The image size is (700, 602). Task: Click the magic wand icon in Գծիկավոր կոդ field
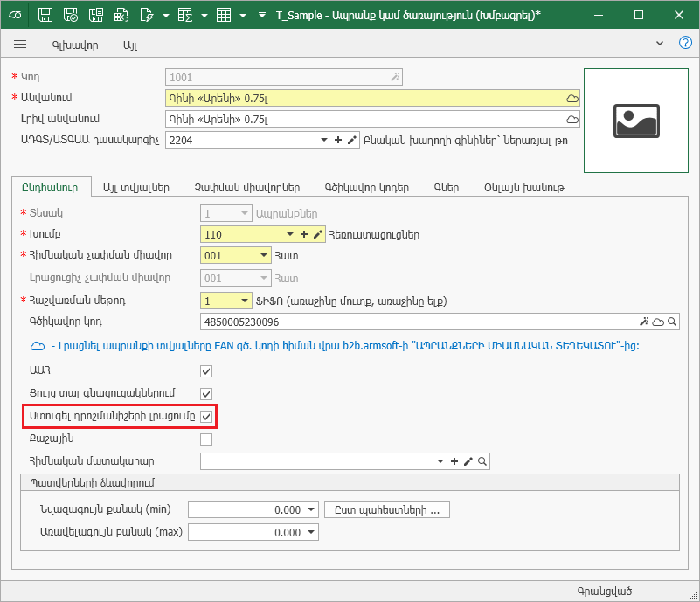[644, 322]
